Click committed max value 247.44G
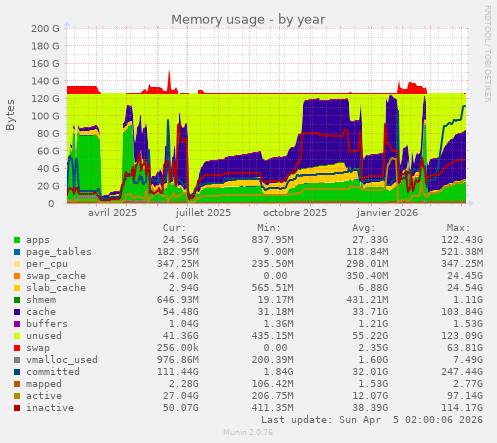497x443 pixels. [462, 372]
